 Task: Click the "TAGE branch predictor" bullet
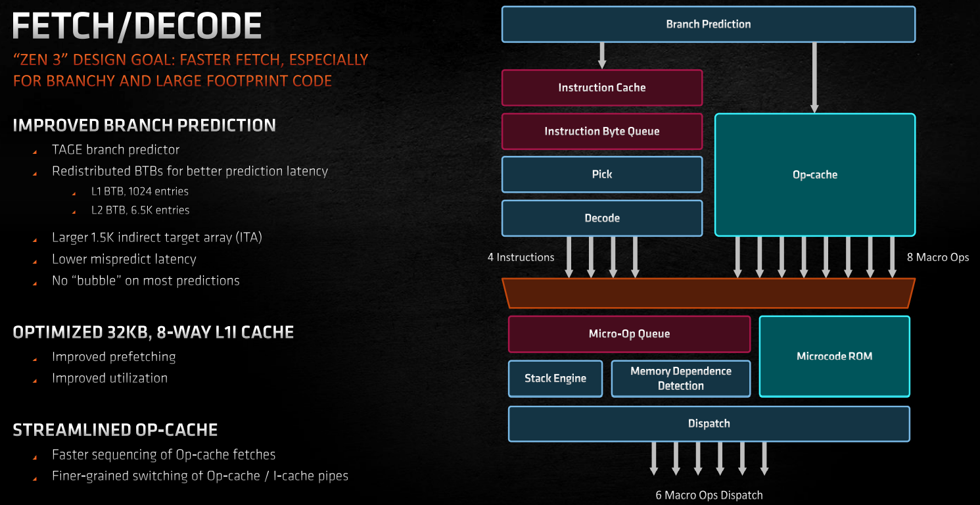pyautogui.click(x=116, y=150)
